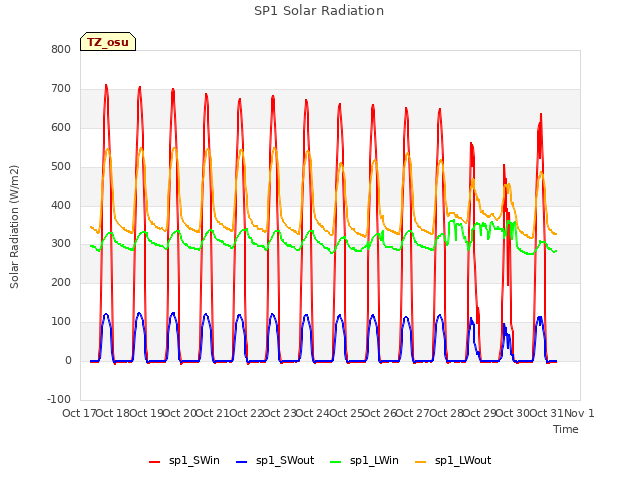The height and width of the screenshot is (480, 640).
Task: Click the Oct 31 x-axis tick label
Action: (547, 413)
